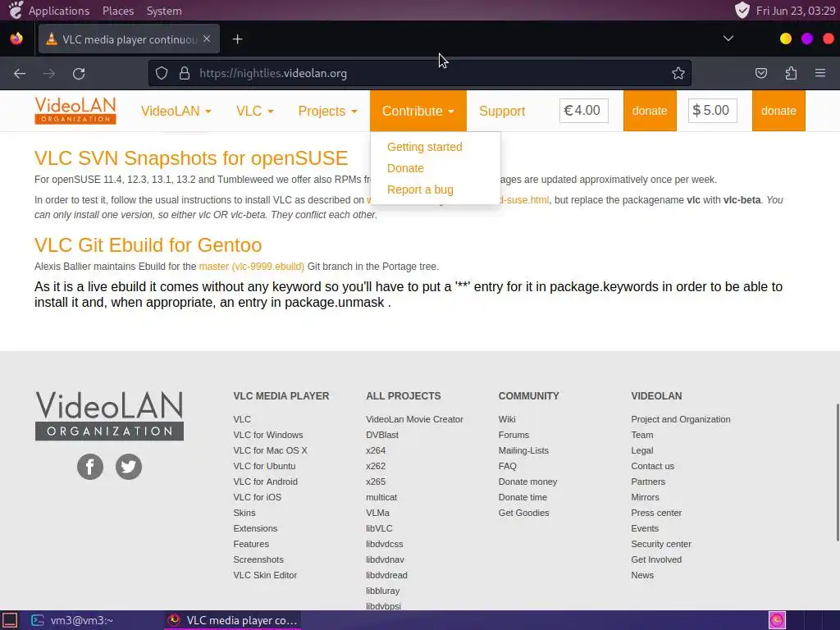This screenshot has height=630, width=840.
Task: Click the Firefox logo icon in tab bar
Action: [x=16, y=39]
